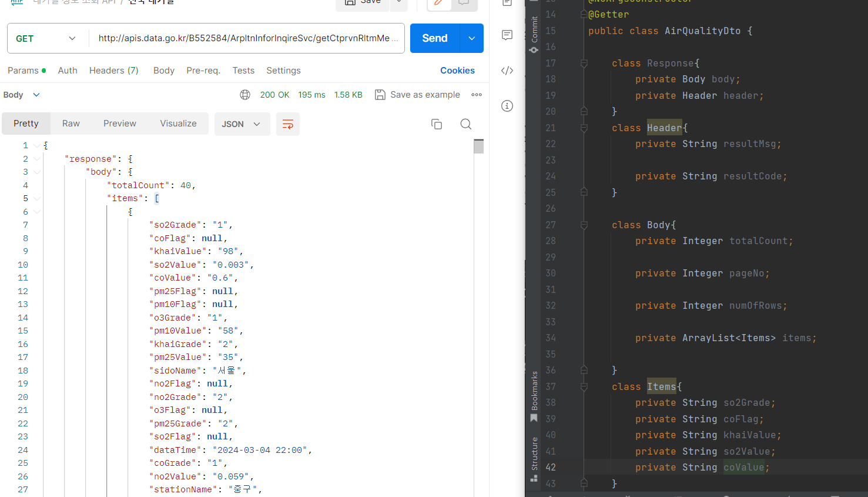Click the fold end marker at line 36
Image resolution: width=868 pixels, height=497 pixels.
coord(584,370)
